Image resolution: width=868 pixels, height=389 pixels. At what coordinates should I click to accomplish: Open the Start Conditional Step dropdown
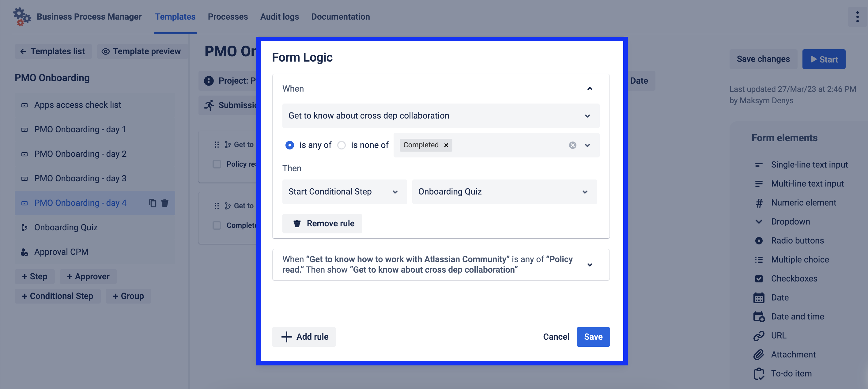344,191
